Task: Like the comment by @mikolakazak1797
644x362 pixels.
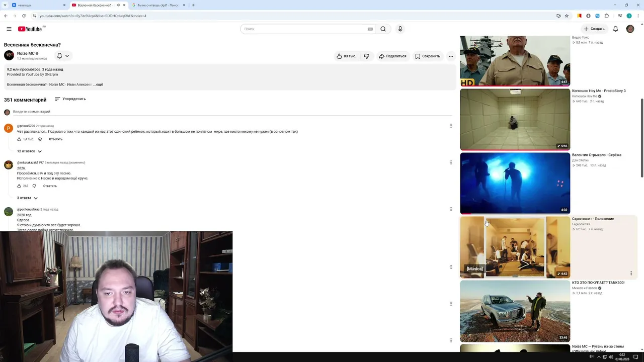Action: coord(19,186)
